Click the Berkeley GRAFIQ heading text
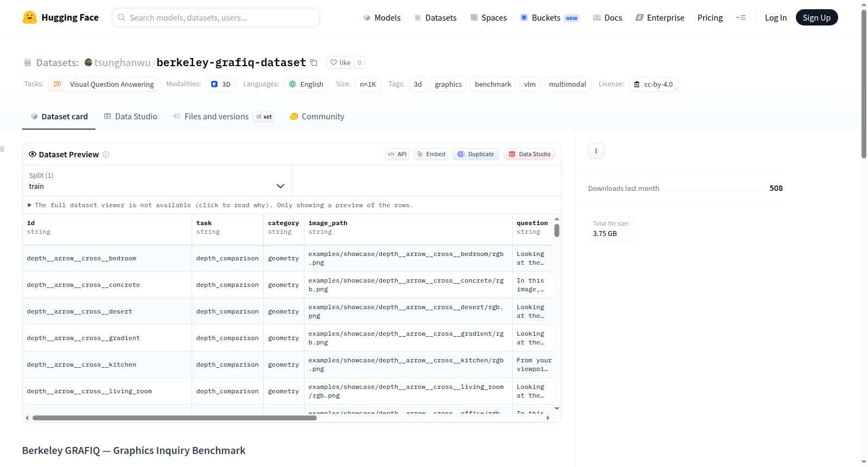The height and width of the screenshot is (467, 868). pyautogui.click(x=133, y=451)
